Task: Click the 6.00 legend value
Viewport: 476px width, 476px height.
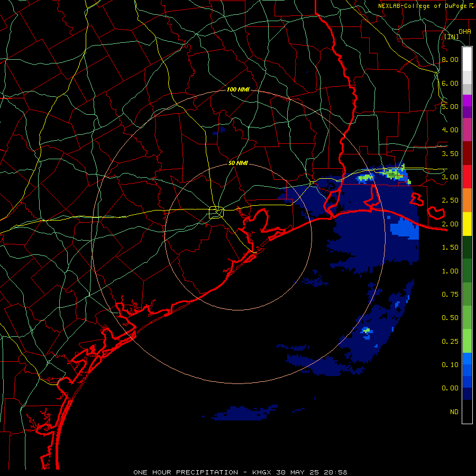Action: point(450,83)
